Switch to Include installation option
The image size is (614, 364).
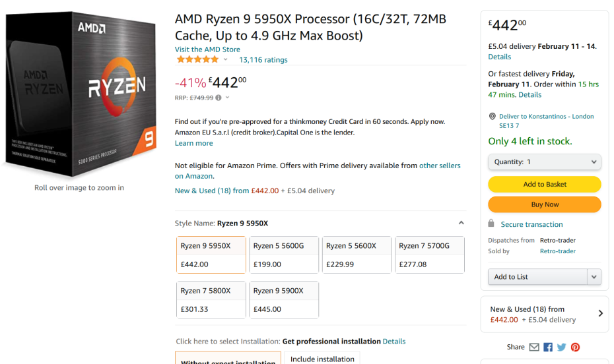[322, 359]
